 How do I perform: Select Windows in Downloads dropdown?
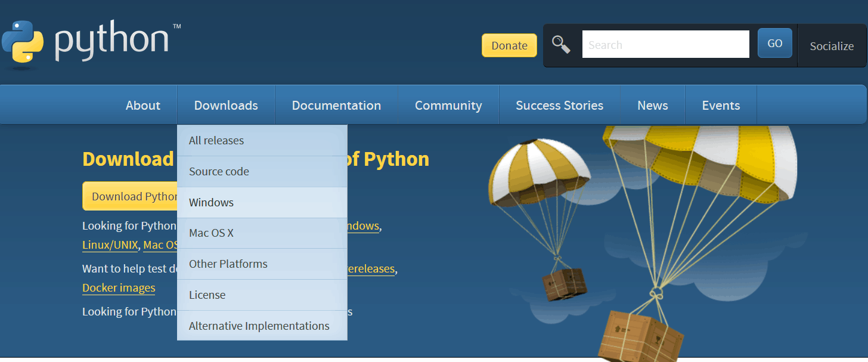262,203
